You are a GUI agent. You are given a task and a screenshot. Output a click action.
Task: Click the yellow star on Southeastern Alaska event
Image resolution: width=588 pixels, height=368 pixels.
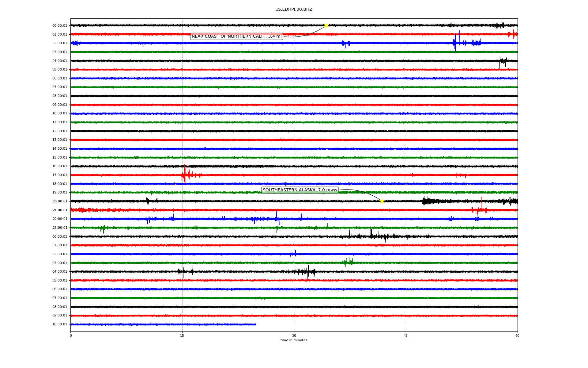tap(382, 201)
